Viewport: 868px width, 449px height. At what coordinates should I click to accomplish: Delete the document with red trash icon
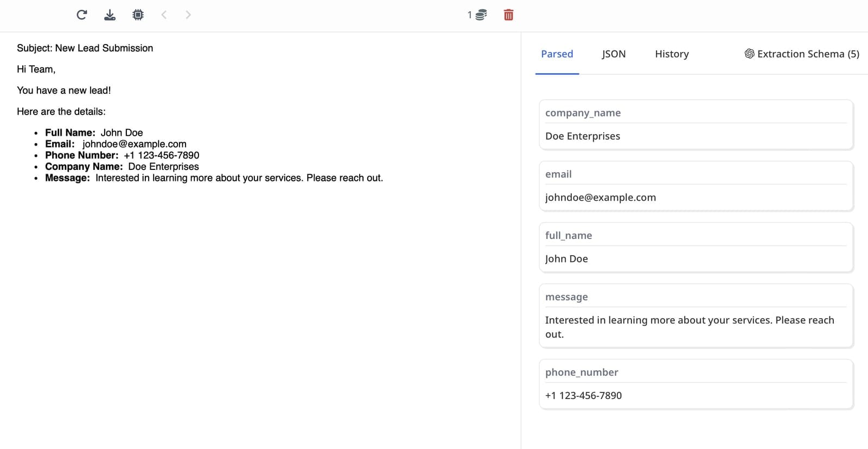tap(508, 15)
